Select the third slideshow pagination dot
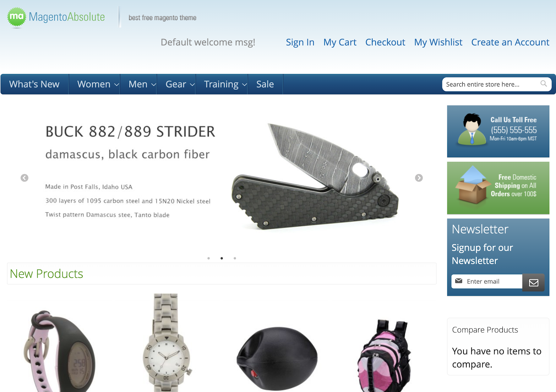556x392 pixels. pos(235,258)
